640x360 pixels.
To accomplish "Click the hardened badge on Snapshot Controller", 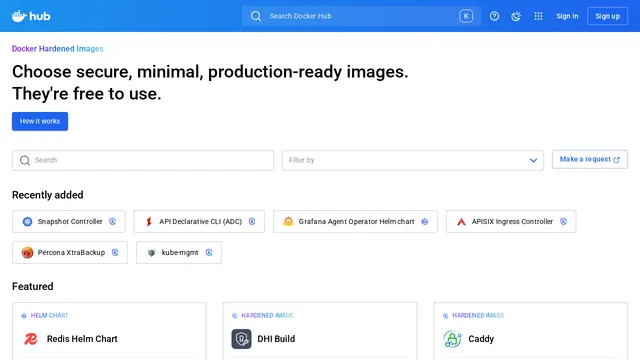I will (113, 221).
